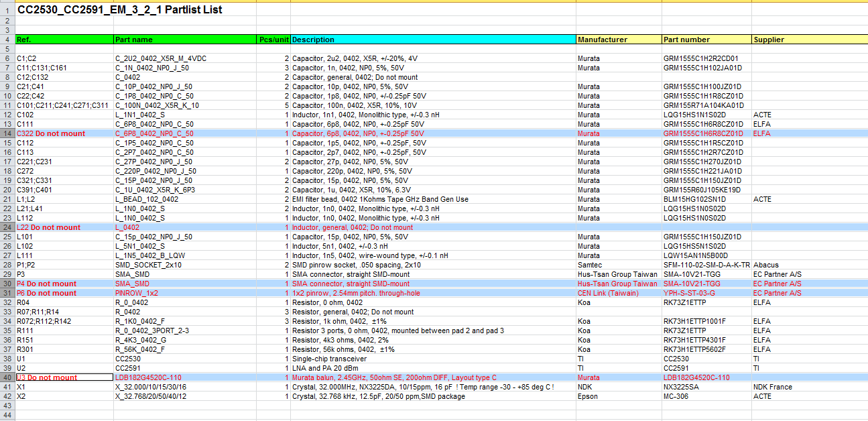
Task: Select cell 'C1;C2' in Ref. column
Action: 64,58
